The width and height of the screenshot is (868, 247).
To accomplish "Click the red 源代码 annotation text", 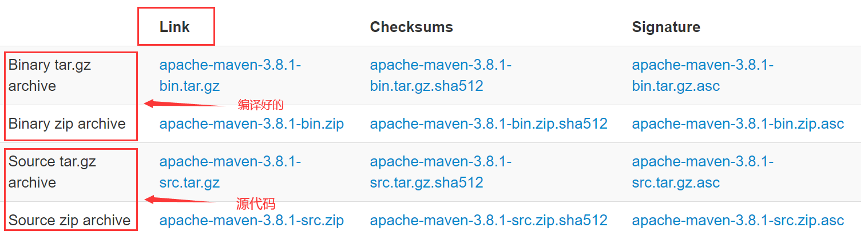I will [x=256, y=204].
